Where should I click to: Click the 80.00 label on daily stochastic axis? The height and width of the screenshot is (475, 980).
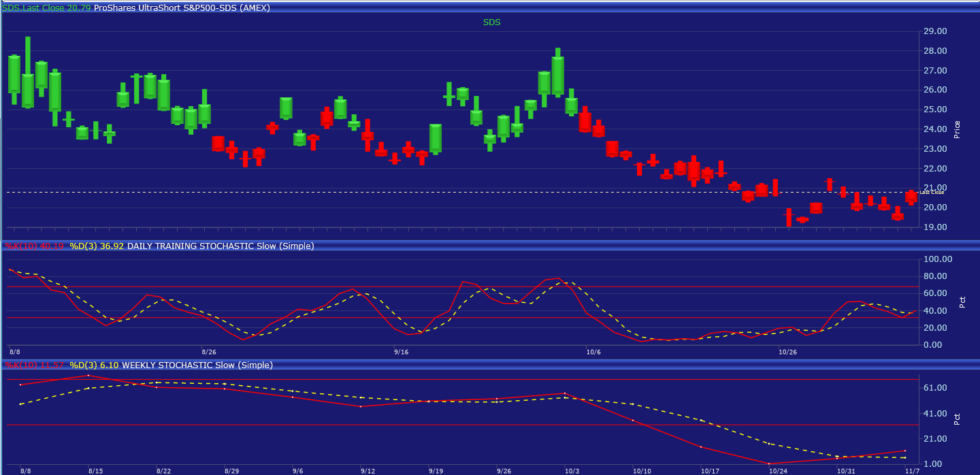point(934,276)
